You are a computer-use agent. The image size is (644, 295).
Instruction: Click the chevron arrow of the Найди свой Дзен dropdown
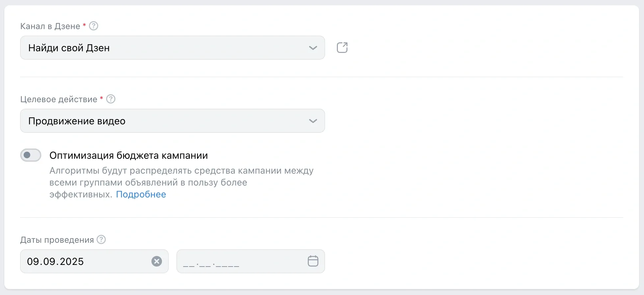pos(313,48)
